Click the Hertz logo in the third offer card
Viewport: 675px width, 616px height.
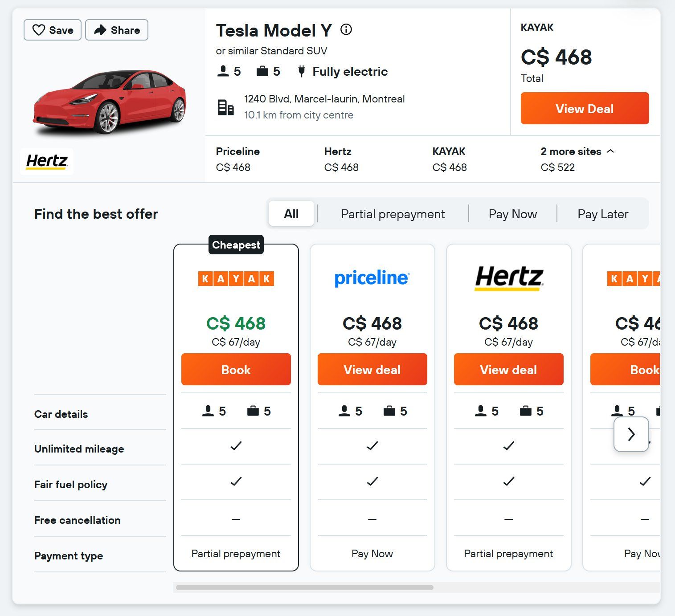509,278
